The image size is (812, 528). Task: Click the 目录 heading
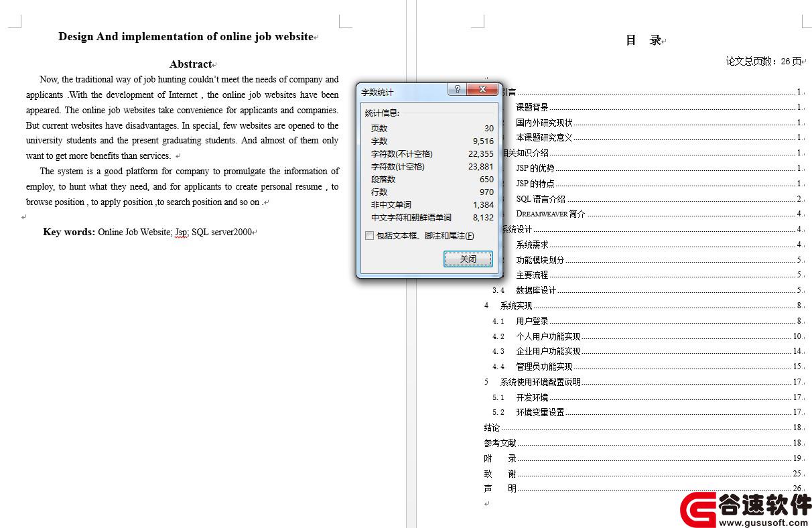644,40
